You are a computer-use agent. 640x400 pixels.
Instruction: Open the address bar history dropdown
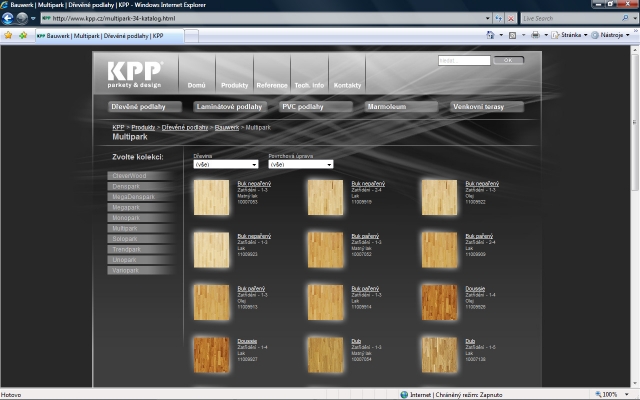[487, 18]
